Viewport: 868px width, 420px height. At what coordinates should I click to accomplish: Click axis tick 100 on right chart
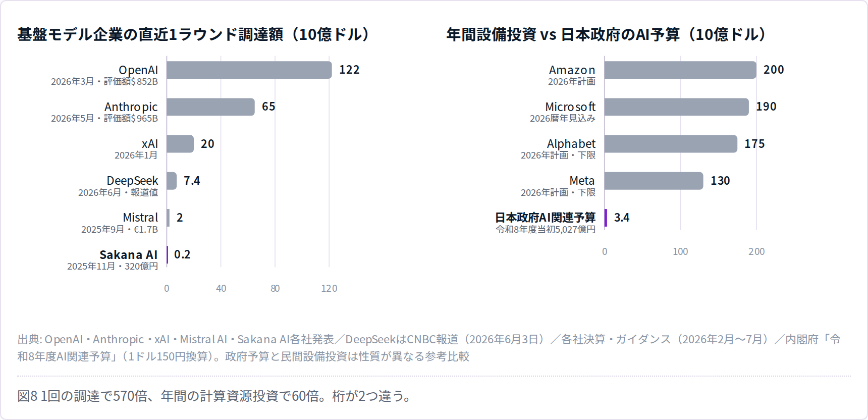pos(680,251)
